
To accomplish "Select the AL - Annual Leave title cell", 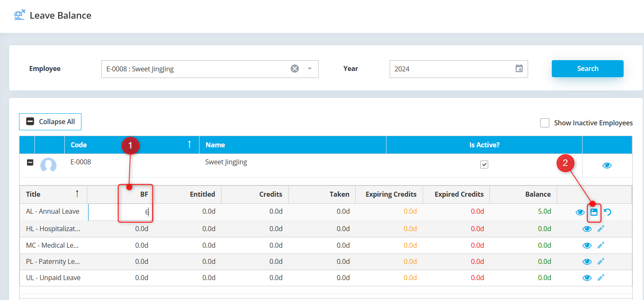I will (53, 211).
